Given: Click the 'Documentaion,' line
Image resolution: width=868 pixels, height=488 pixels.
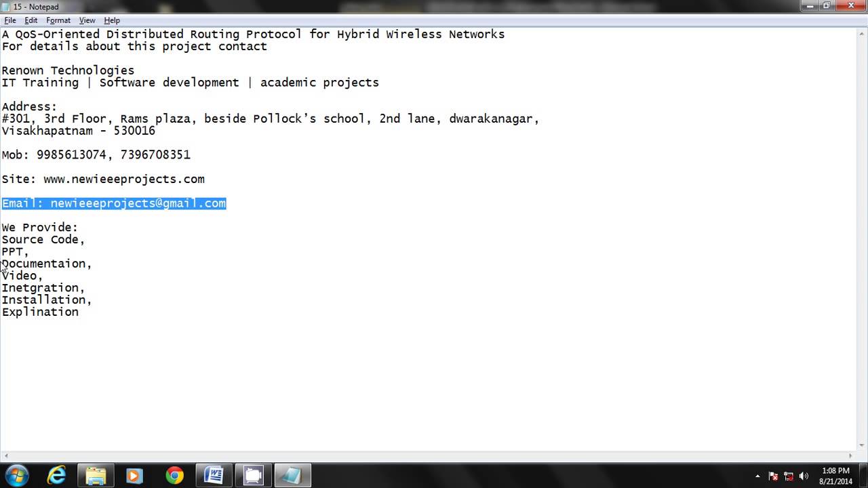Looking at the screenshot, I should pyautogui.click(x=47, y=264).
